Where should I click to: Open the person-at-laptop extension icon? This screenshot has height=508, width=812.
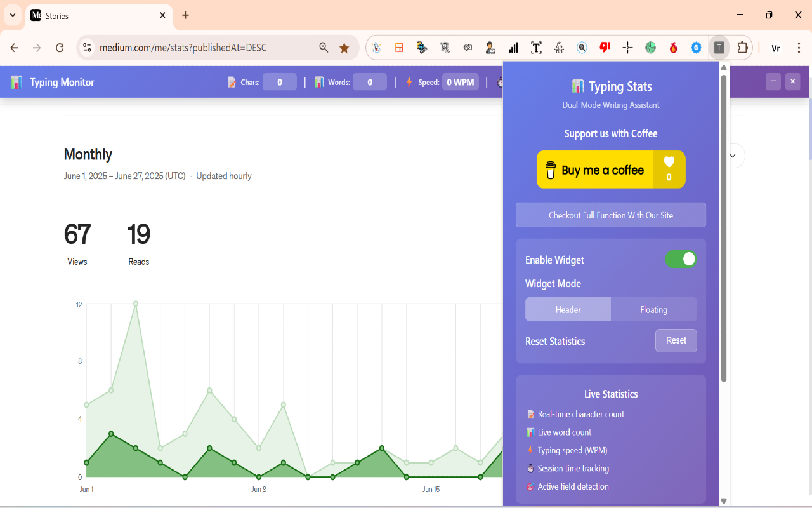pos(490,48)
